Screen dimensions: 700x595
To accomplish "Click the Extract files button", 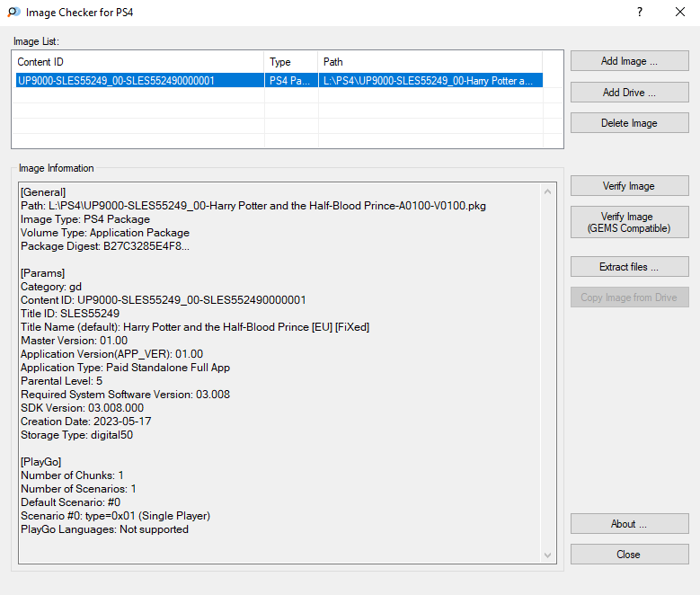I will click(x=630, y=267).
